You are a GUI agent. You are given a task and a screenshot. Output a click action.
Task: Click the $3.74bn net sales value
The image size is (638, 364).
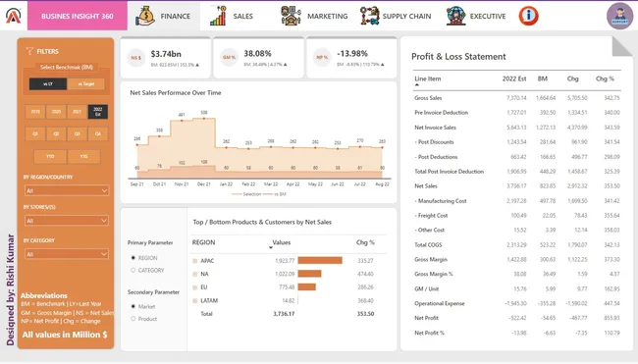pos(166,54)
